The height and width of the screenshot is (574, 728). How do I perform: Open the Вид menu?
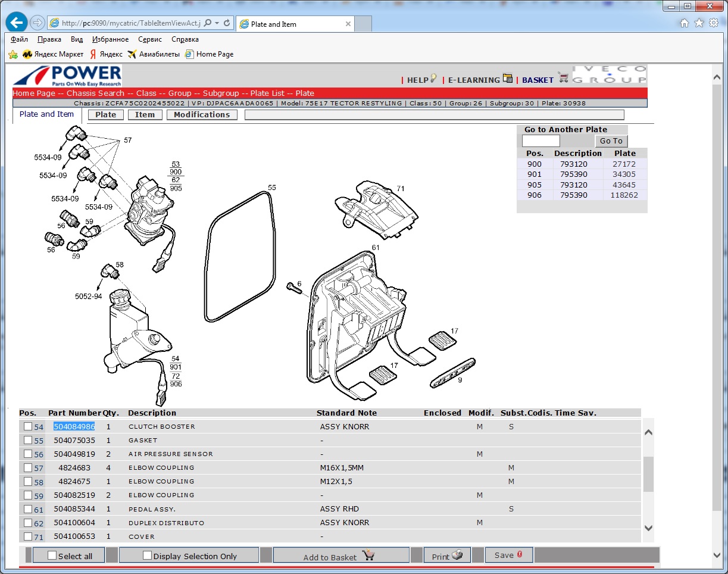[x=77, y=39]
